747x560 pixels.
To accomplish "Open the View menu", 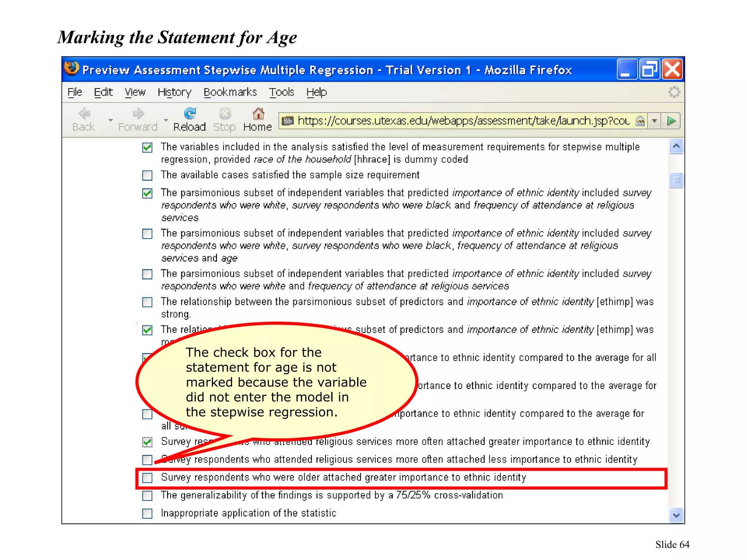I will pyautogui.click(x=135, y=92).
